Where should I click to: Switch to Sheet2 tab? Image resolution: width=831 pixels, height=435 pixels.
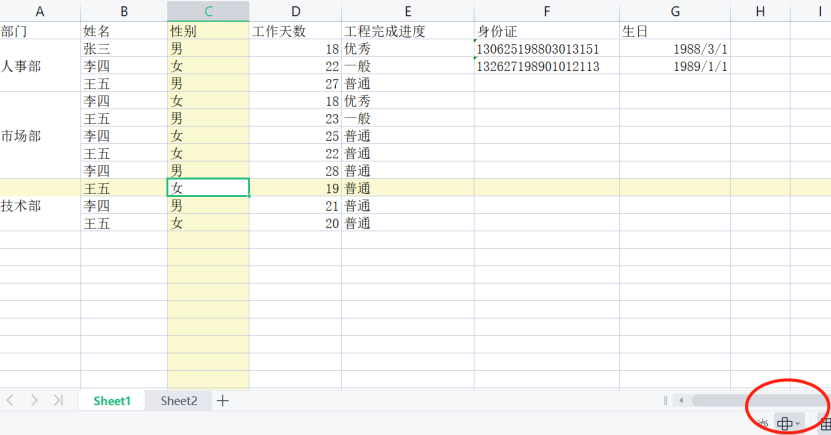point(179,401)
